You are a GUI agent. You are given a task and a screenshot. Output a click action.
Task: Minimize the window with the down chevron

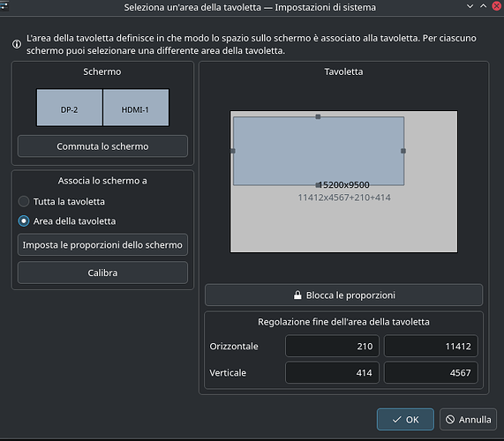click(x=470, y=6)
